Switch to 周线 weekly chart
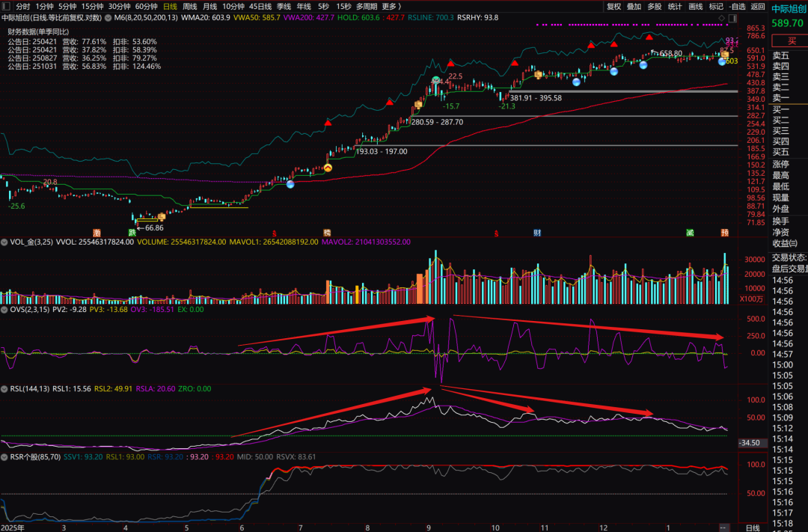Image resolution: width=808 pixels, height=532 pixels. (x=190, y=7)
